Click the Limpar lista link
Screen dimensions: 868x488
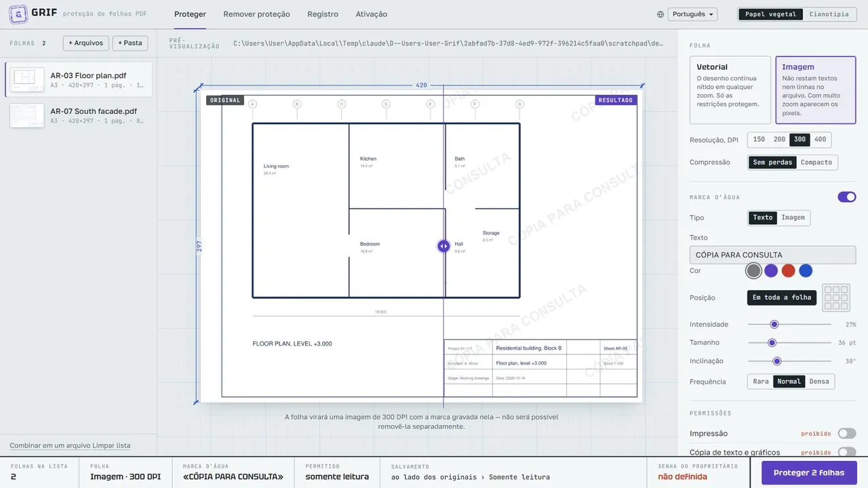click(x=111, y=445)
